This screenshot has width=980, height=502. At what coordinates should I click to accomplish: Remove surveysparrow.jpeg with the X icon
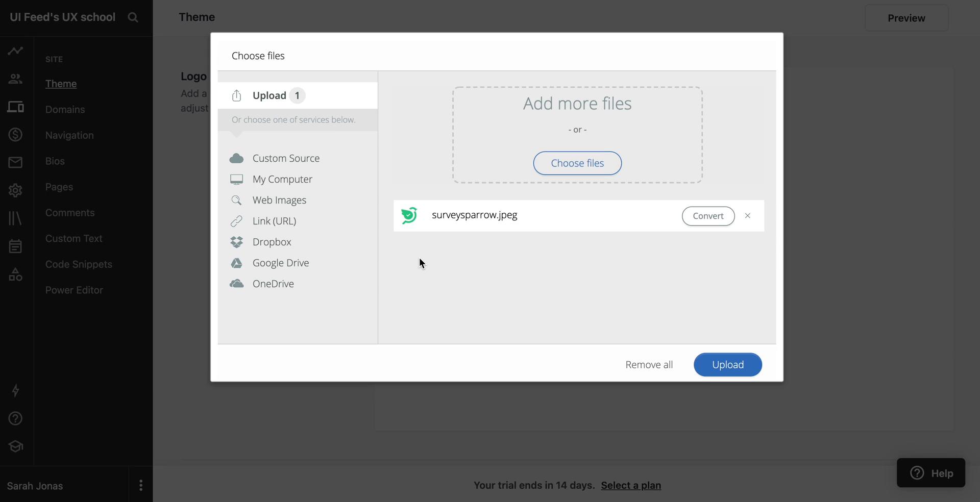click(747, 216)
